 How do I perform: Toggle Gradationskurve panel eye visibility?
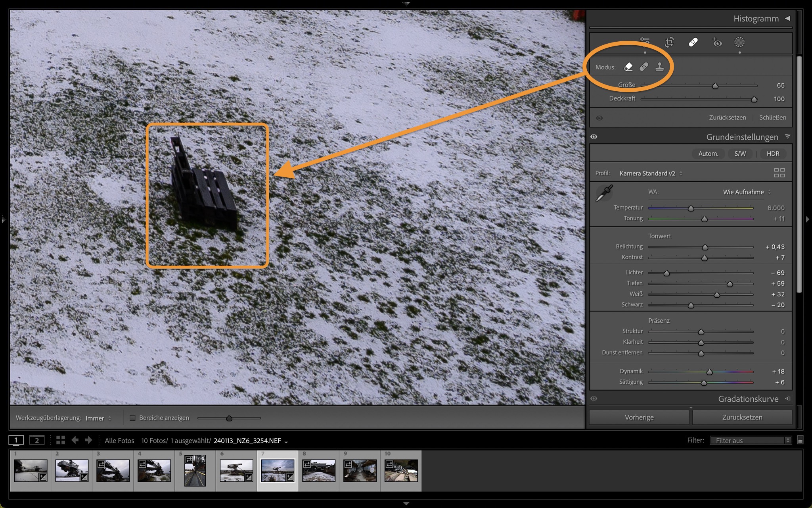point(594,399)
